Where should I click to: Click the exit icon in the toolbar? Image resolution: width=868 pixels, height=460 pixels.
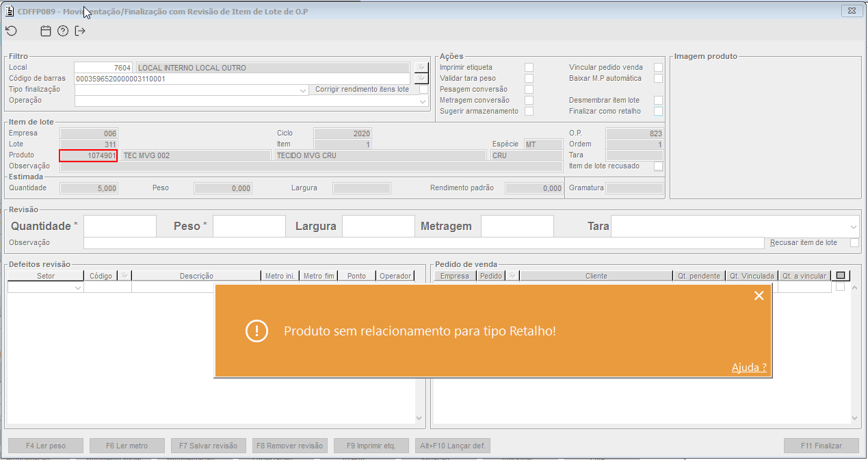(80, 31)
